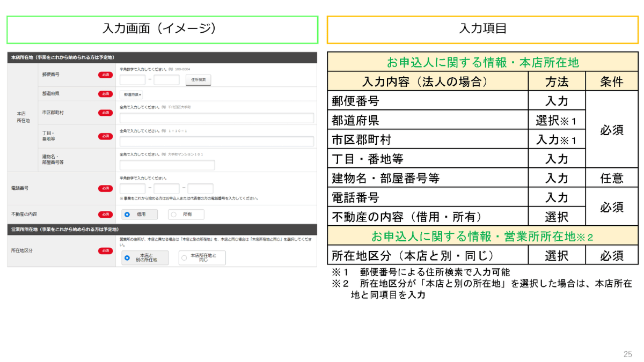Click the 必須 badge in the form's 丁目・番地等 row
The width and height of the screenshot is (644, 362).
[x=105, y=136]
